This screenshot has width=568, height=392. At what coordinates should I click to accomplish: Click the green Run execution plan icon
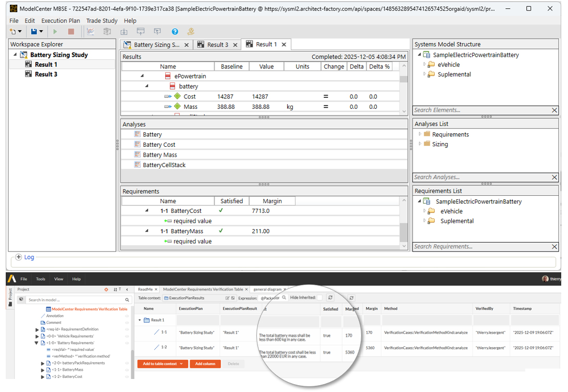pyautogui.click(x=55, y=32)
